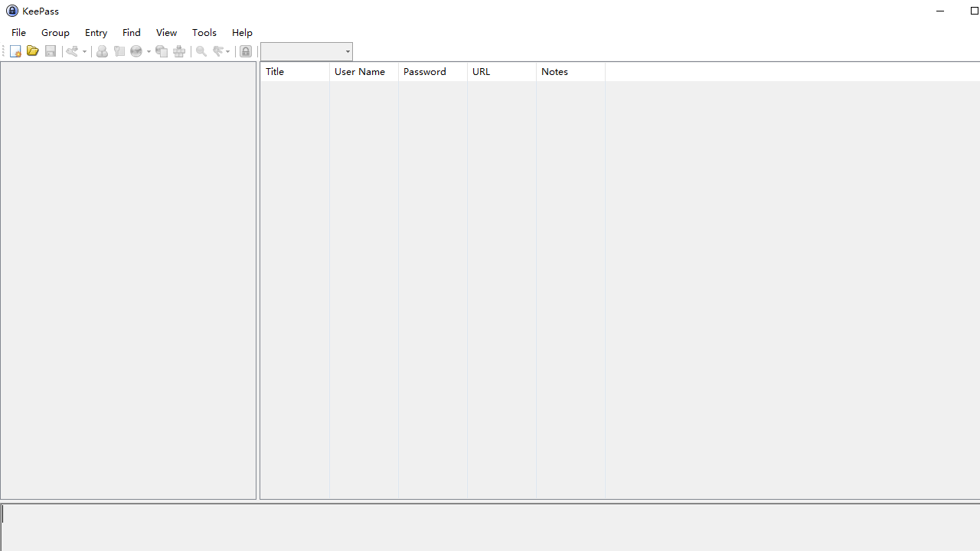Open the Entry menu
This screenshot has height=551, width=980.
(x=96, y=32)
